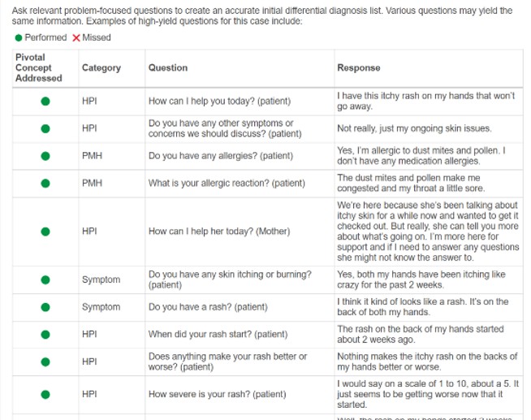This screenshot has width=531, height=420.
Task: Click green dot beside 'How can I help you today?'
Action: click(x=45, y=102)
